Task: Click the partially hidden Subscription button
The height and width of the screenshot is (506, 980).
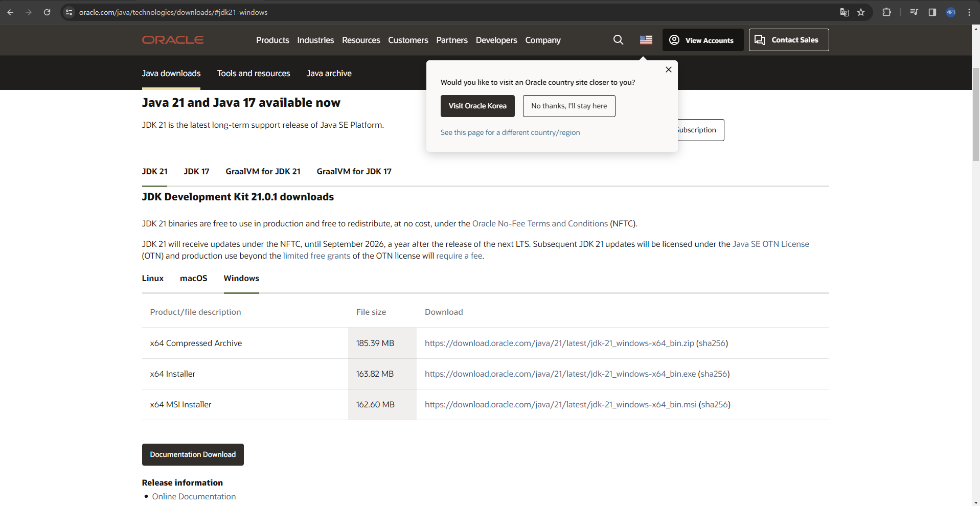Action: coord(701,130)
